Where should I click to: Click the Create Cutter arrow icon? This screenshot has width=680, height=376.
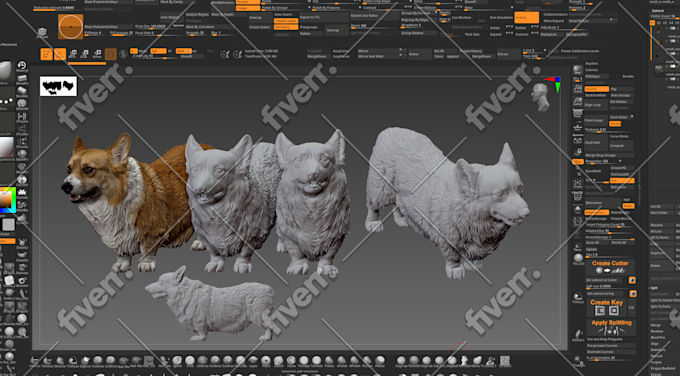click(608, 270)
